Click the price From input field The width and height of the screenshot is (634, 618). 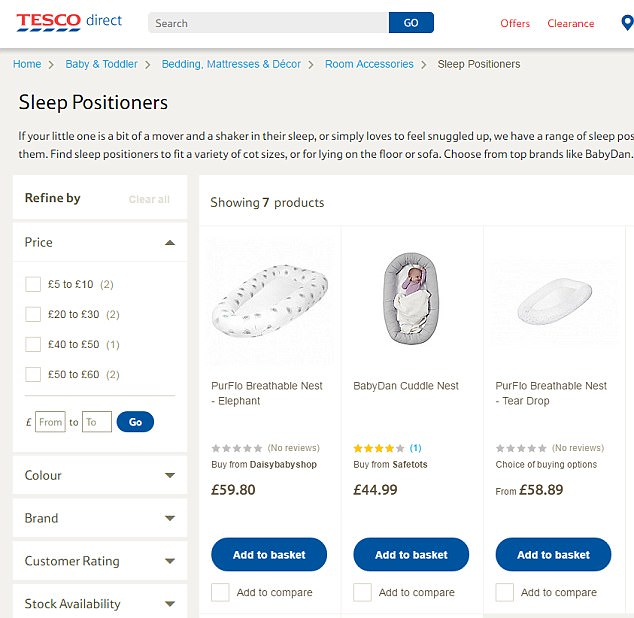50,422
